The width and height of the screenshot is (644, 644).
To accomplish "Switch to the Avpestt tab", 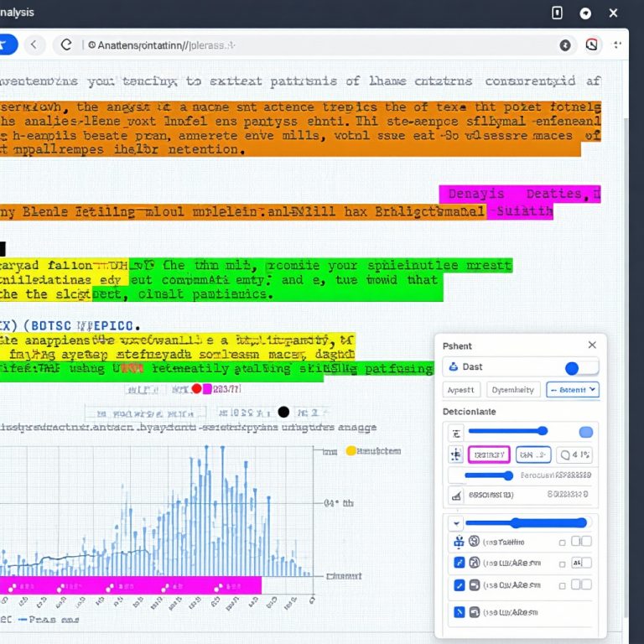I will point(460,390).
